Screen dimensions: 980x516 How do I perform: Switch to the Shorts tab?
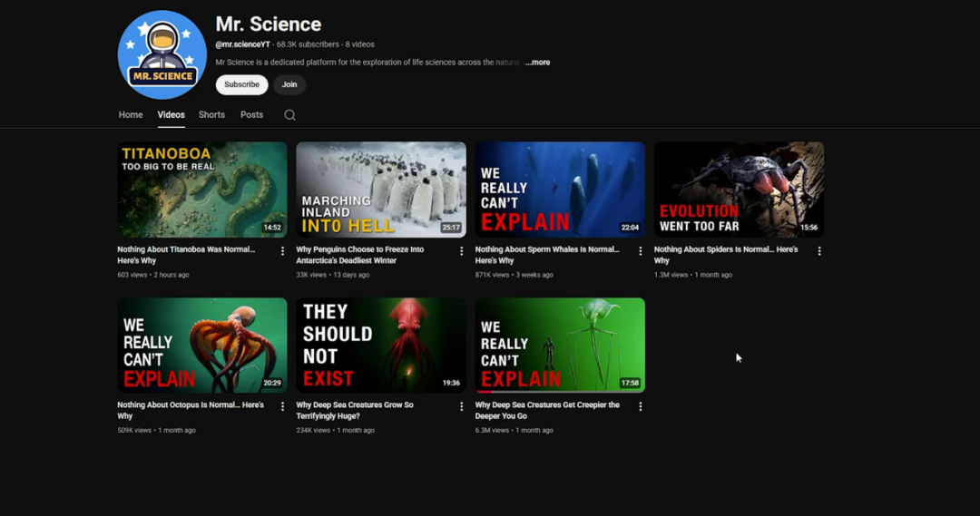(x=211, y=115)
